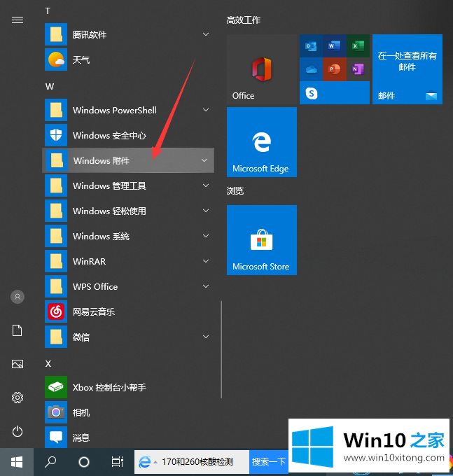
Task: Click the 搜索一下 button on taskbar
Action: (x=268, y=462)
